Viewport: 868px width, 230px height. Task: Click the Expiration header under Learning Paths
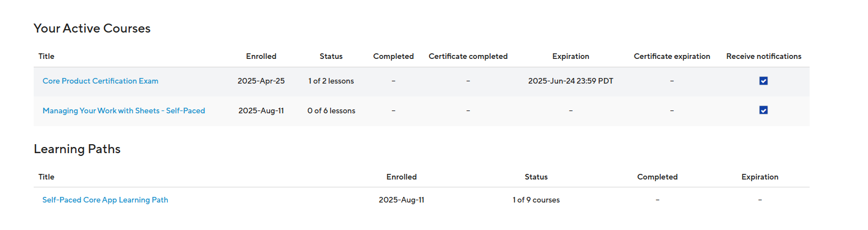[x=760, y=177]
